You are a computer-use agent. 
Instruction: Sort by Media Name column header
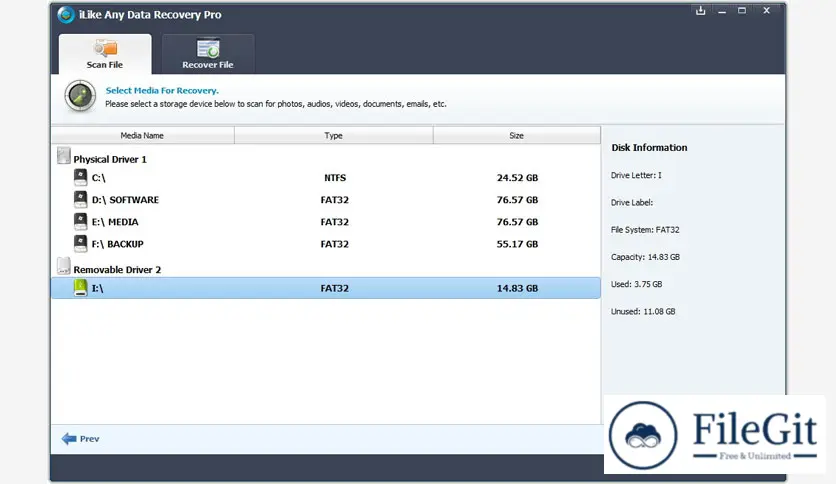(142, 135)
